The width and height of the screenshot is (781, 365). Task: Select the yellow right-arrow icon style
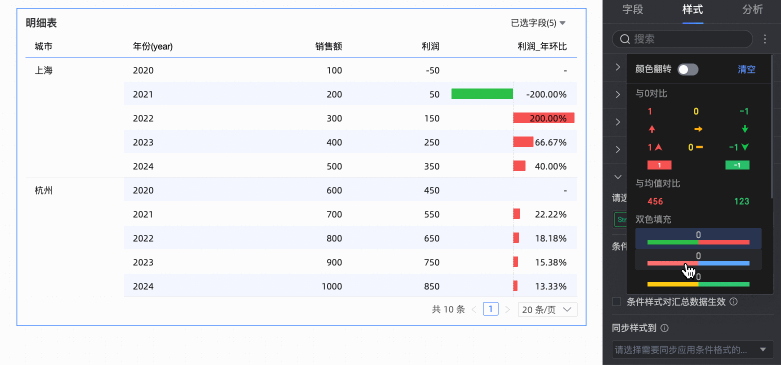698,129
